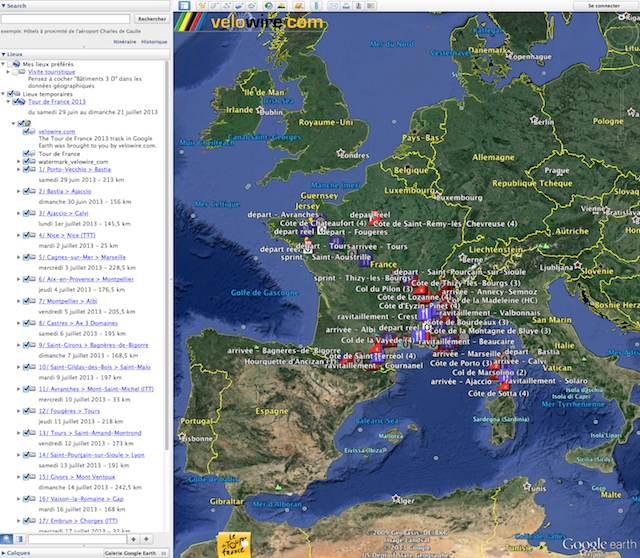Click the panel layout icon beside the magnifier

point(19,539)
